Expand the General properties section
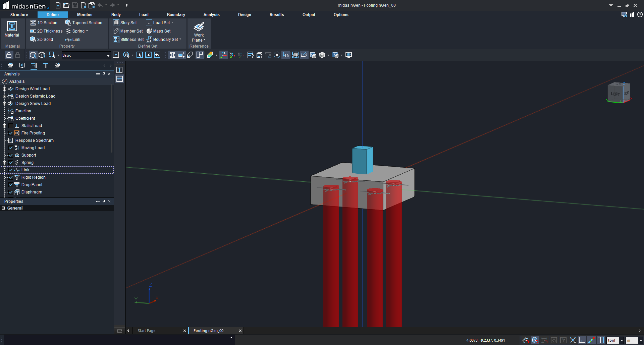 click(x=3, y=208)
